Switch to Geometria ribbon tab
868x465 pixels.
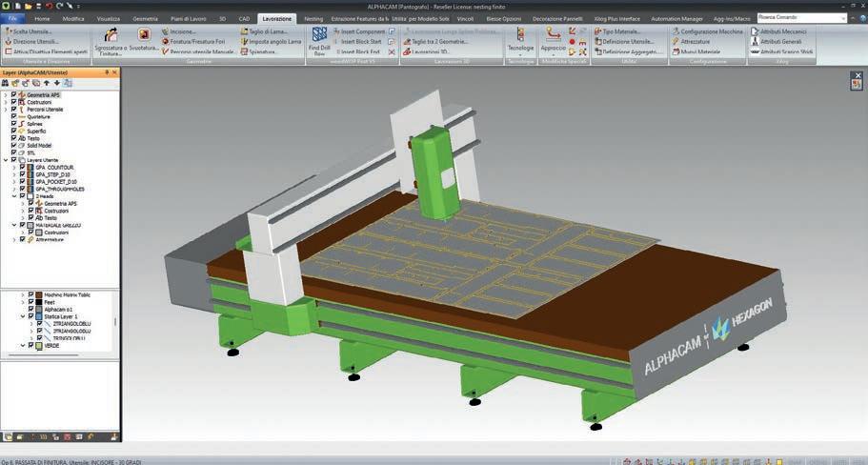pos(145,19)
